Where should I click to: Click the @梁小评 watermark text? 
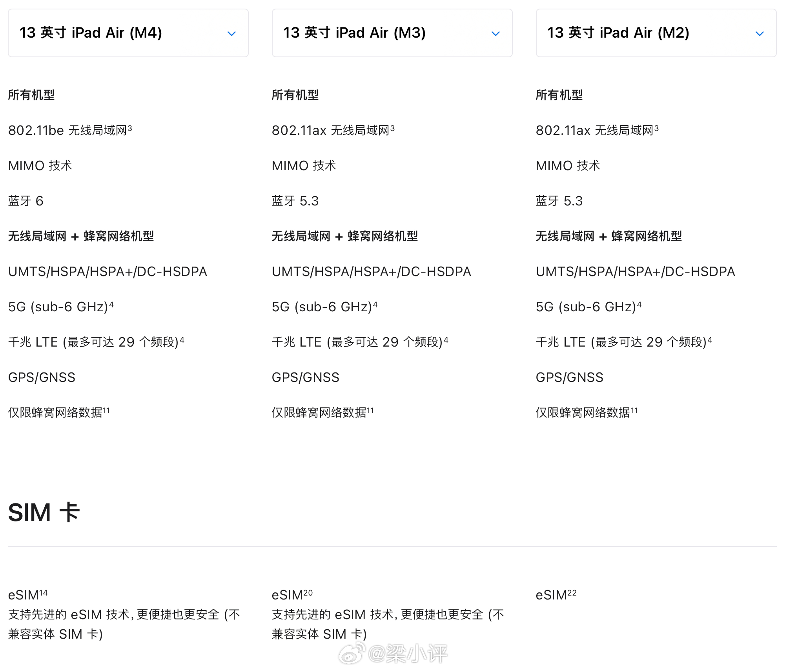point(408,654)
